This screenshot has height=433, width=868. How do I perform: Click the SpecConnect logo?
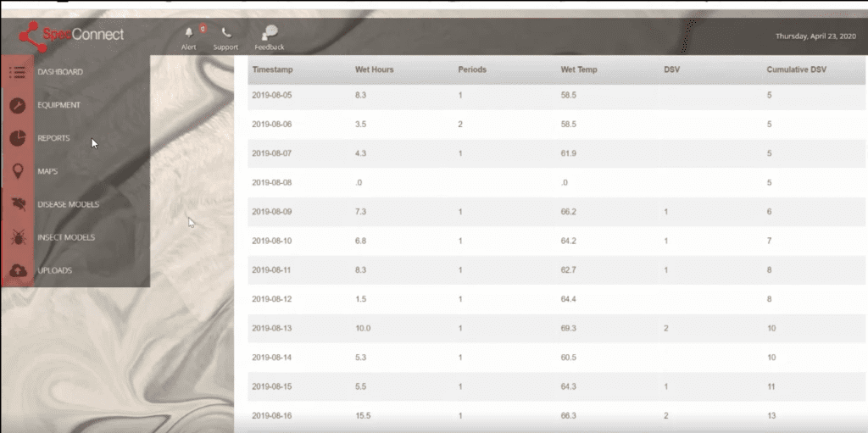pos(71,36)
